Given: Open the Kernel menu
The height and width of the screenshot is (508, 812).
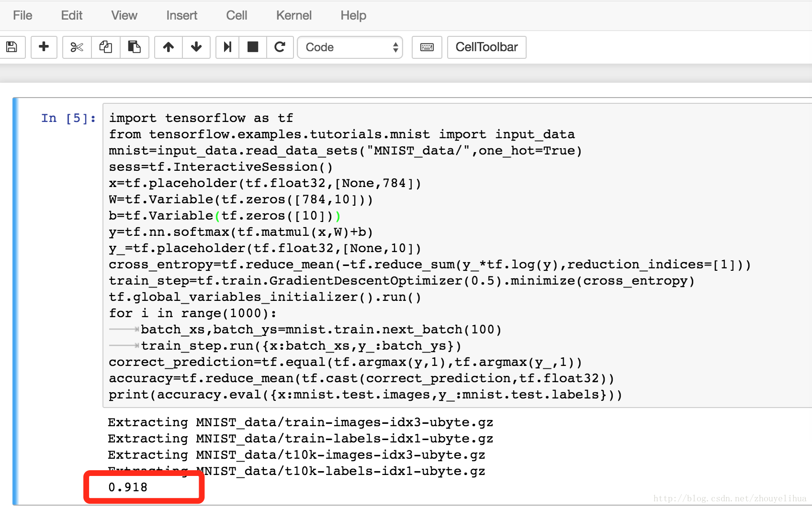Looking at the screenshot, I should [x=294, y=15].
